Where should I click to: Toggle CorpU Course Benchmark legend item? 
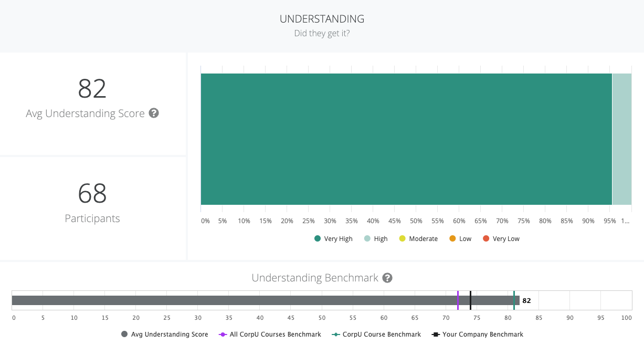(x=376, y=334)
